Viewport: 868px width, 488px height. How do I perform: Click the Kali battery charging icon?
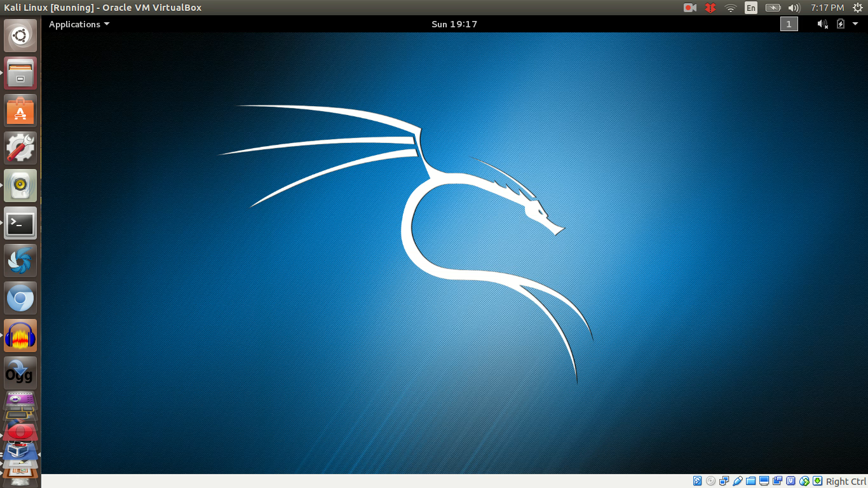841,24
